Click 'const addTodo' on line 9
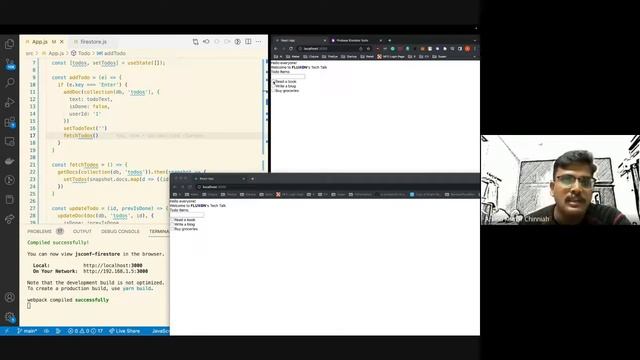Viewport: 640px width, 360px height. pos(71,78)
